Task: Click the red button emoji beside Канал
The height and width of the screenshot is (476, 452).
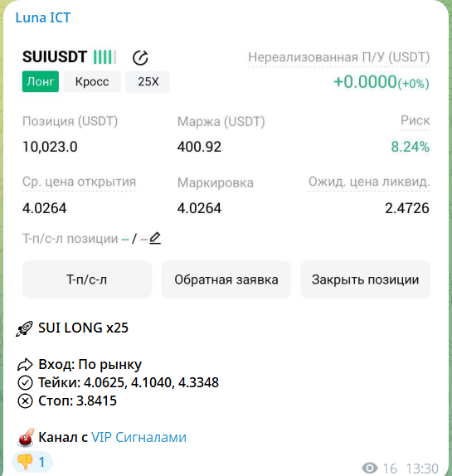Action: coord(26,438)
